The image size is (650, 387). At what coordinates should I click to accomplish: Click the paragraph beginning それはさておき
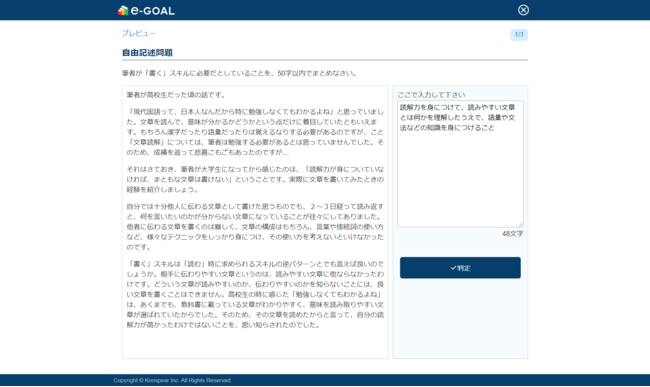[255, 179]
